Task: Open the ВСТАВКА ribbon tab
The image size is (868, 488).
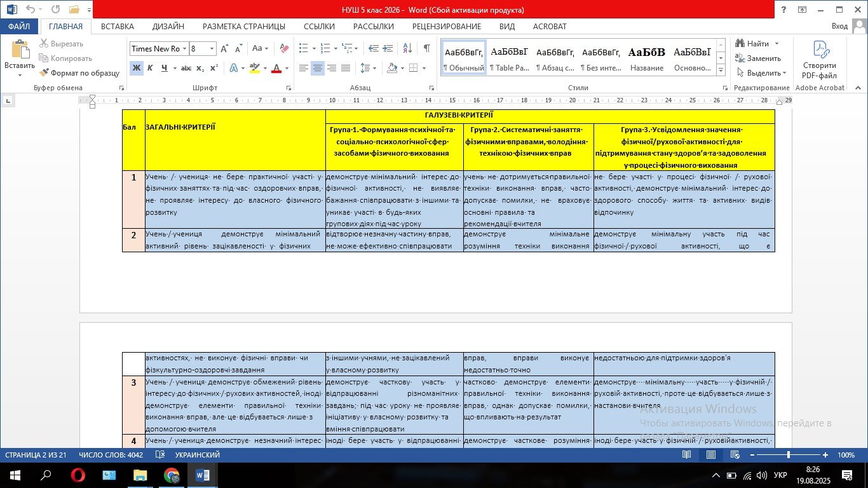Action: click(118, 26)
